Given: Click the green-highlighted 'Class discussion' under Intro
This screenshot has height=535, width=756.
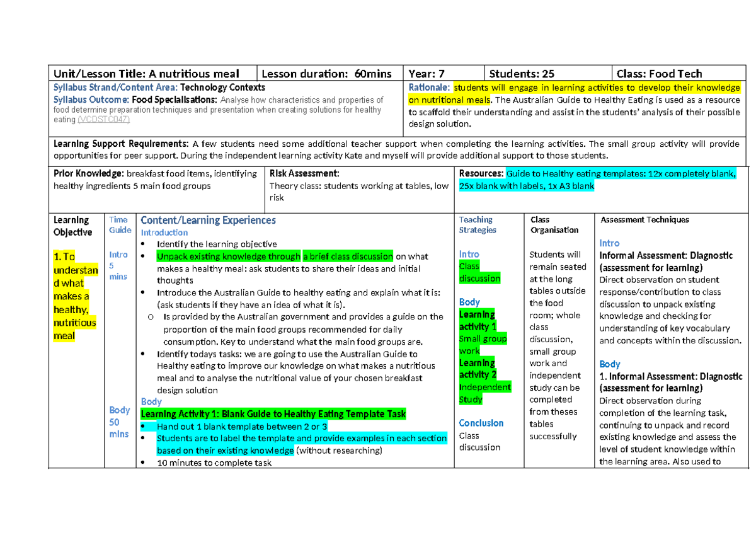Looking at the screenshot, I should coord(480,272).
